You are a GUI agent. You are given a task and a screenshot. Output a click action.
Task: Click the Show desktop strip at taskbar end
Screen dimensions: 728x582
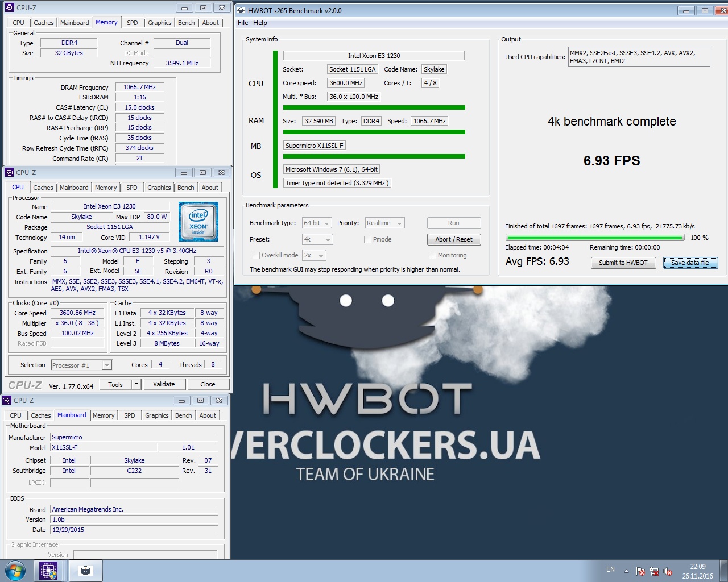[x=723, y=571]
